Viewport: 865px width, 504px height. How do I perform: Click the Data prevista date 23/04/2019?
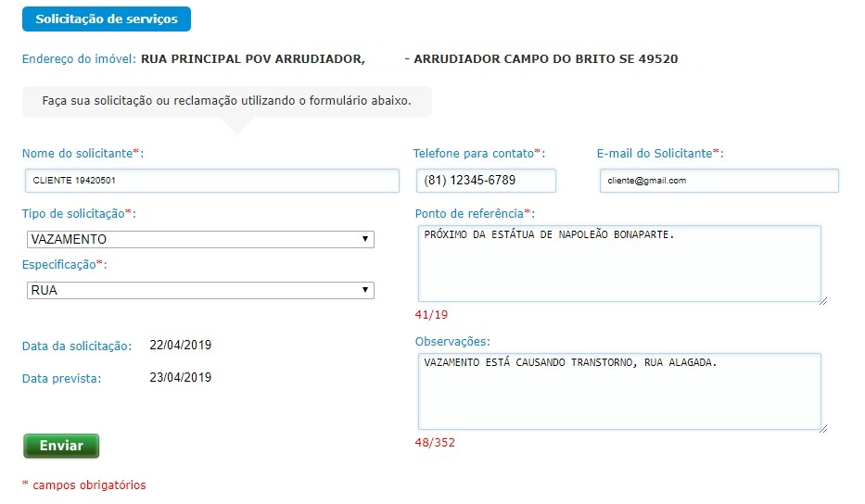(x=181, y=378)
